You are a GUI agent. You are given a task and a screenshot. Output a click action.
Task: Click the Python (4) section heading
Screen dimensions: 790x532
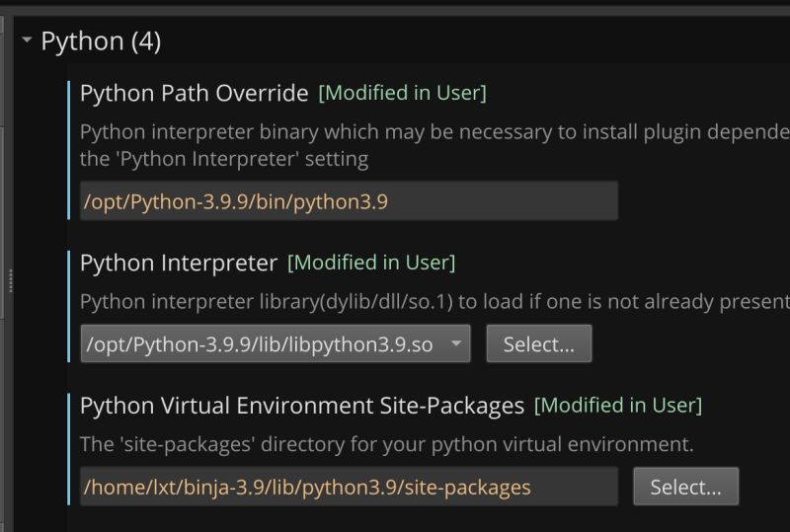[x=100, y=41]
